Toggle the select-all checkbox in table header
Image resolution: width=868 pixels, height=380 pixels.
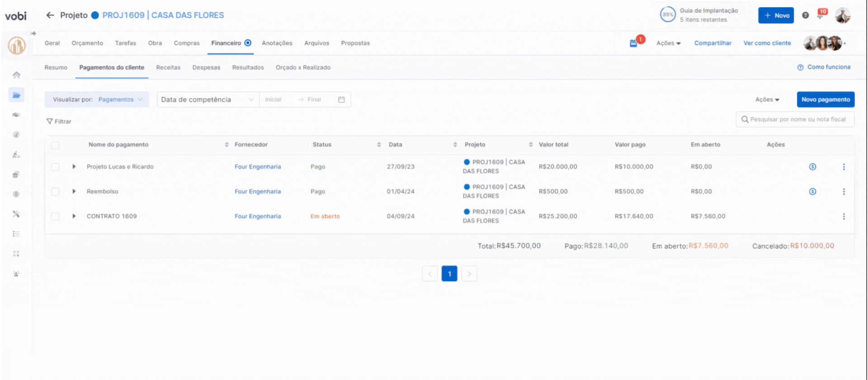55,145
